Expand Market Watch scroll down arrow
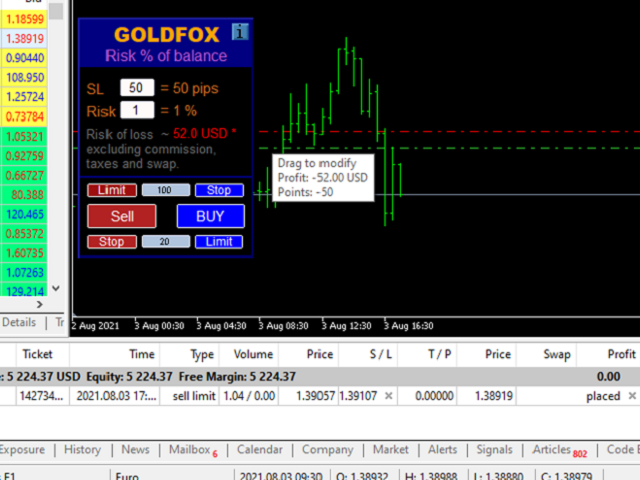 click(56, 288)
